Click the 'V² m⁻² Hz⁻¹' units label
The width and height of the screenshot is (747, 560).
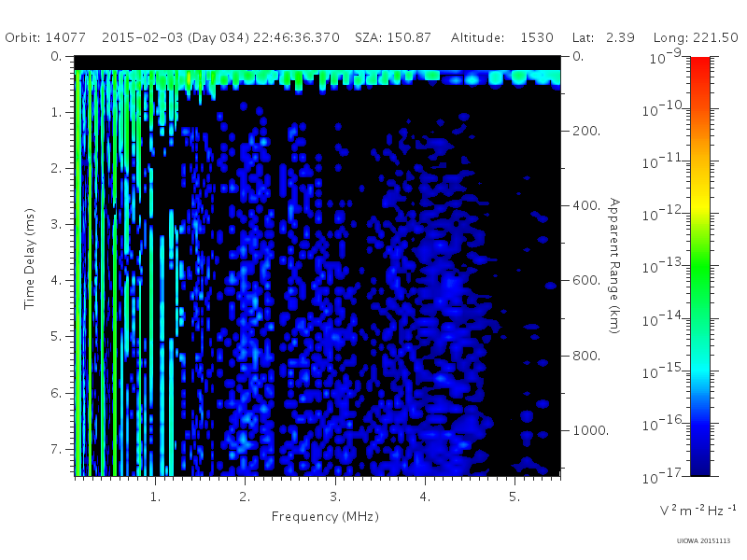[x=698, y=511]
